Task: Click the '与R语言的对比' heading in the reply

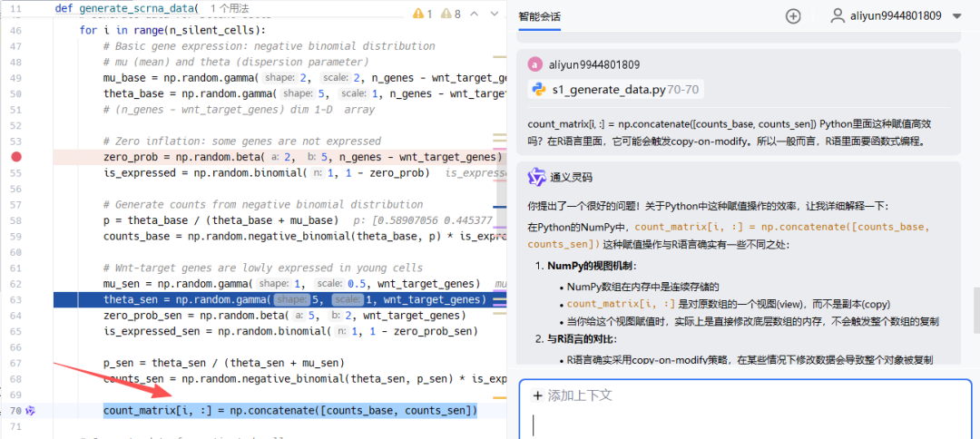Action: 582,339
